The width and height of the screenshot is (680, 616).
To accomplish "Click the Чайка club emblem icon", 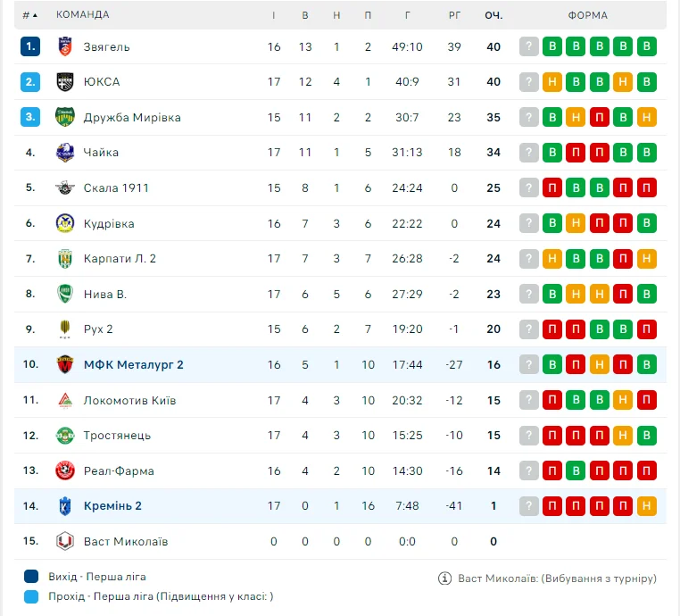I will point(63,153).
